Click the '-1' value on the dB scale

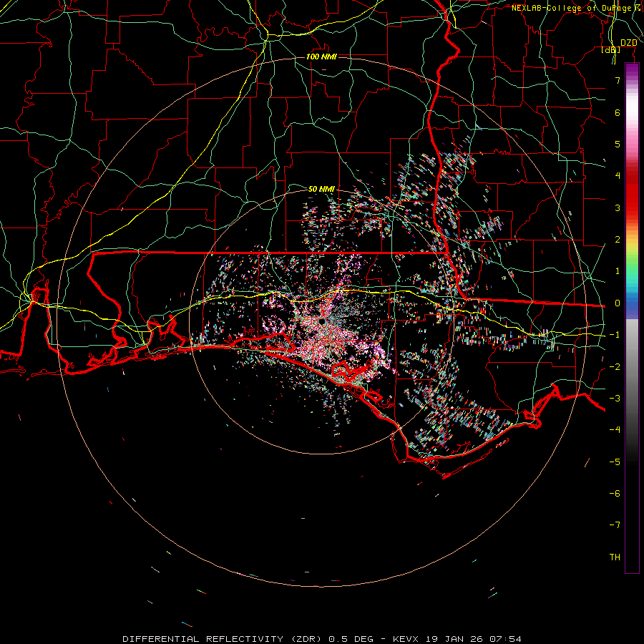(615, 335)
